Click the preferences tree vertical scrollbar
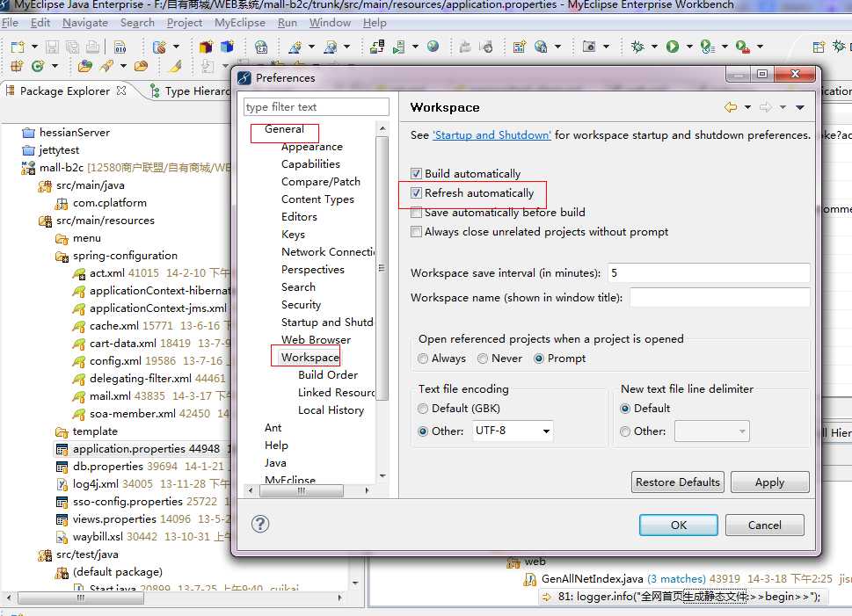 coord(382,268)
